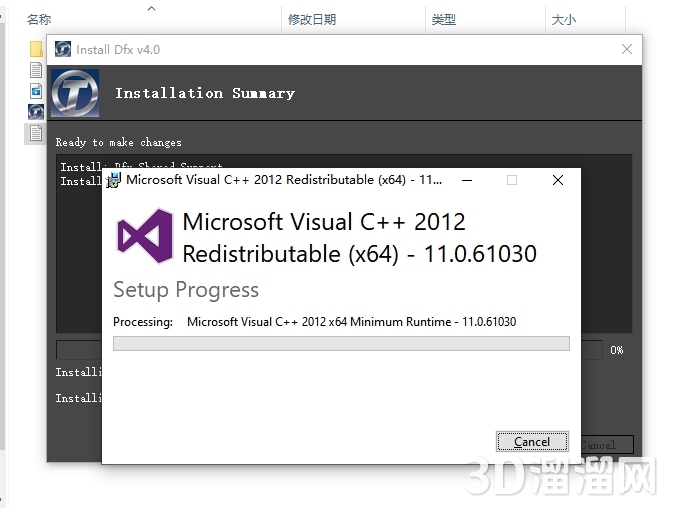Click the Install Dfx title bar icon

[x=63, y=49]
